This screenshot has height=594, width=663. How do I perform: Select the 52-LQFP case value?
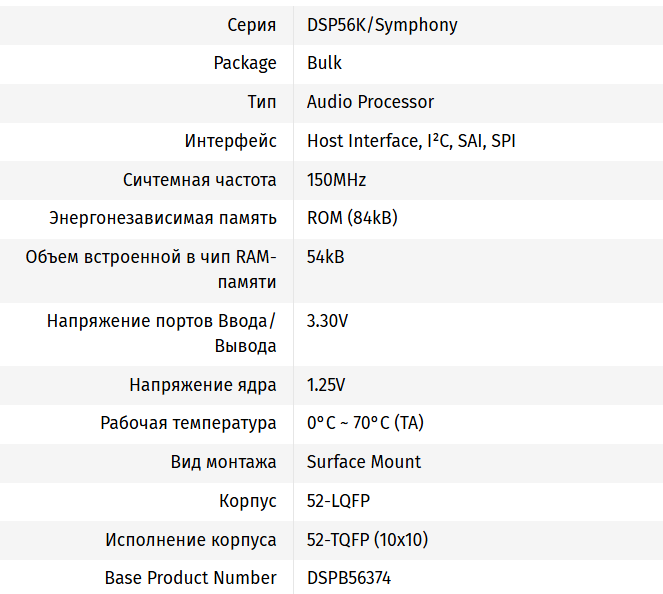click(x=338, y=501)
